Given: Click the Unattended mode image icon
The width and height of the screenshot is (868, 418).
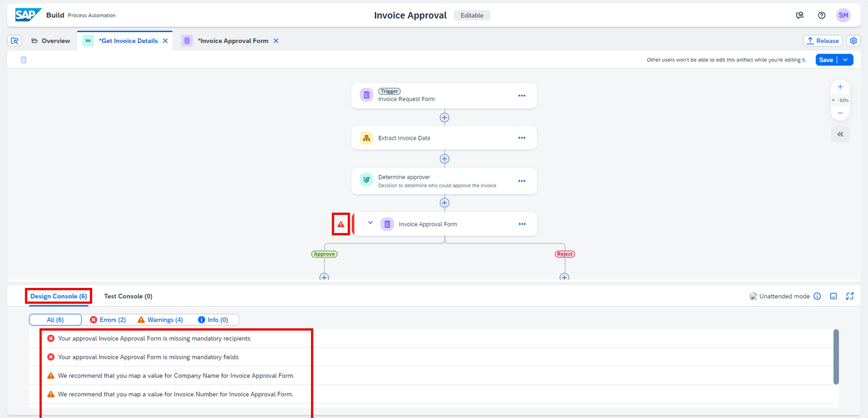Looking at the screenshot, I should 753,296.
